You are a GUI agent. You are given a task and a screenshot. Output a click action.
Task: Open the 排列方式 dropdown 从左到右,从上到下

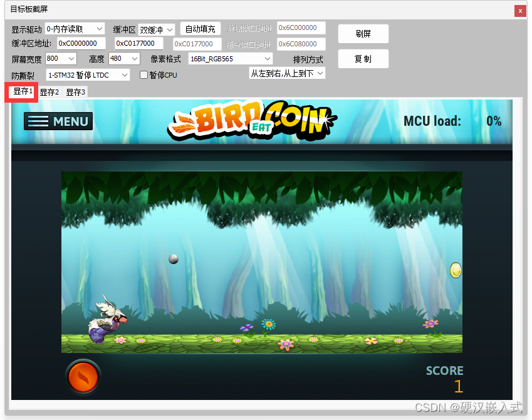click(x=287, y=73)
